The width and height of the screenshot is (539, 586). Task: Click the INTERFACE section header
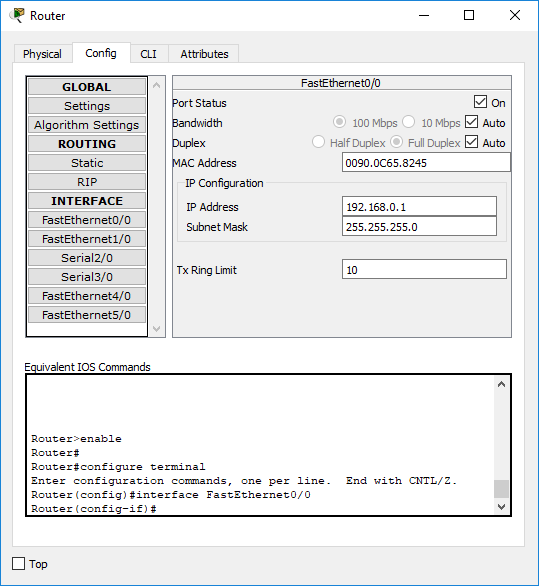click(x=87, y=201)
